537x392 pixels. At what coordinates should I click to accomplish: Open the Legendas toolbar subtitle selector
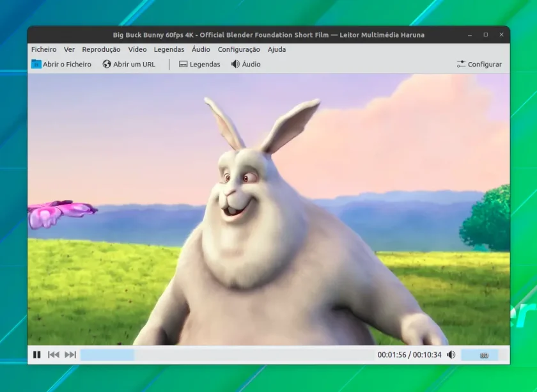tap(199, 64)
